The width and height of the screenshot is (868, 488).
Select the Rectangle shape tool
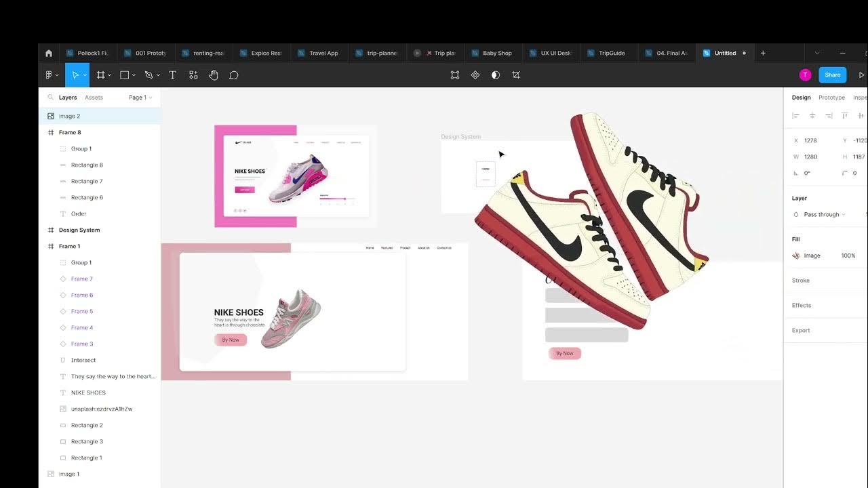pyautogui.click(x=125, y=75)
